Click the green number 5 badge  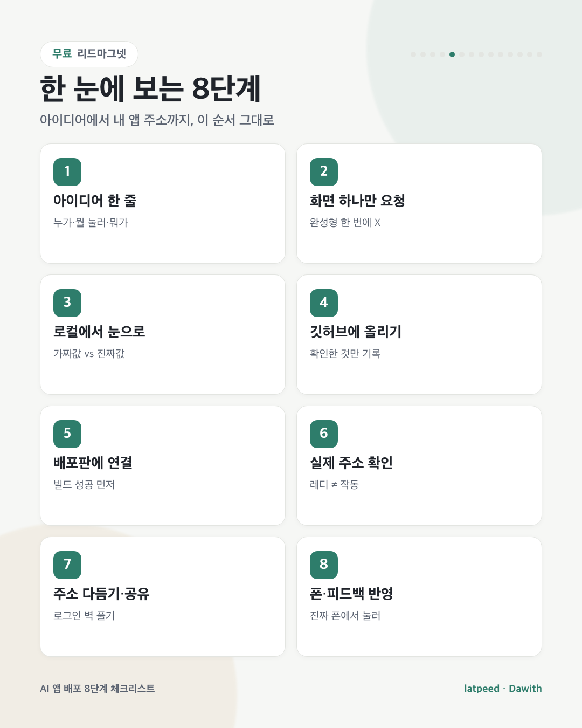(x=67, y=434)
